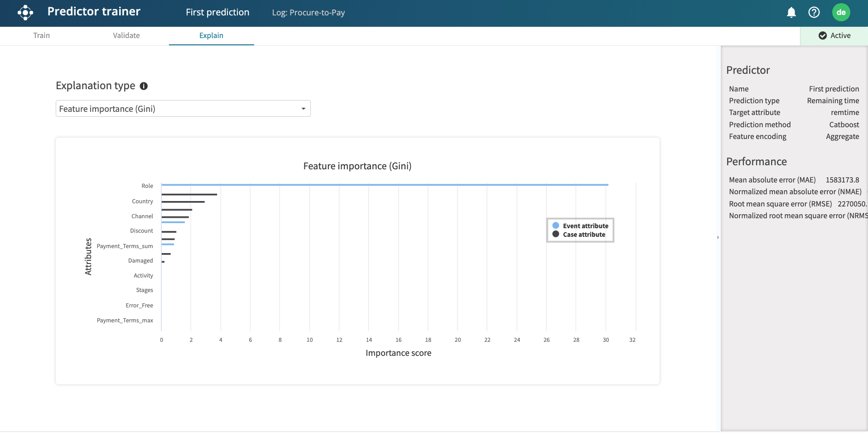Toggle Case attribute legend entry
Screen dimensions: 868x436
[579, 235]
